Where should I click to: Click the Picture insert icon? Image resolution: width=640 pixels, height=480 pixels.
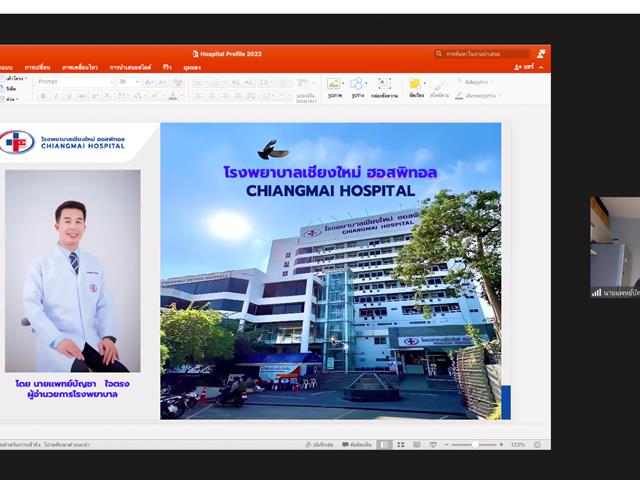tap(333, 84)
